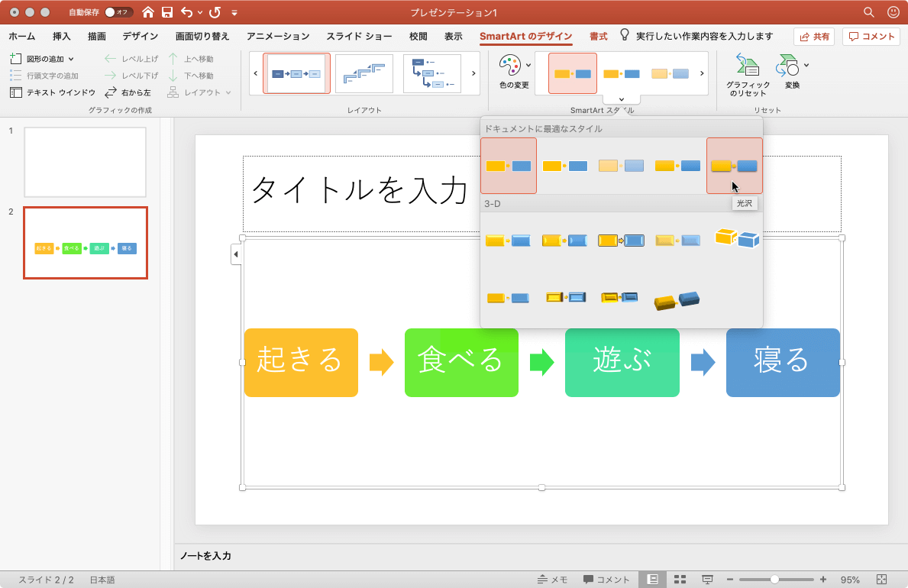Toggle コメント pane in status bar

[606, 580]
